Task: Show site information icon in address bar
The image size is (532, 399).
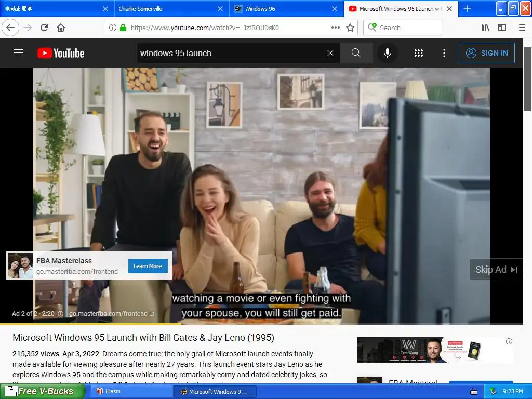Action: click(112, 28)
